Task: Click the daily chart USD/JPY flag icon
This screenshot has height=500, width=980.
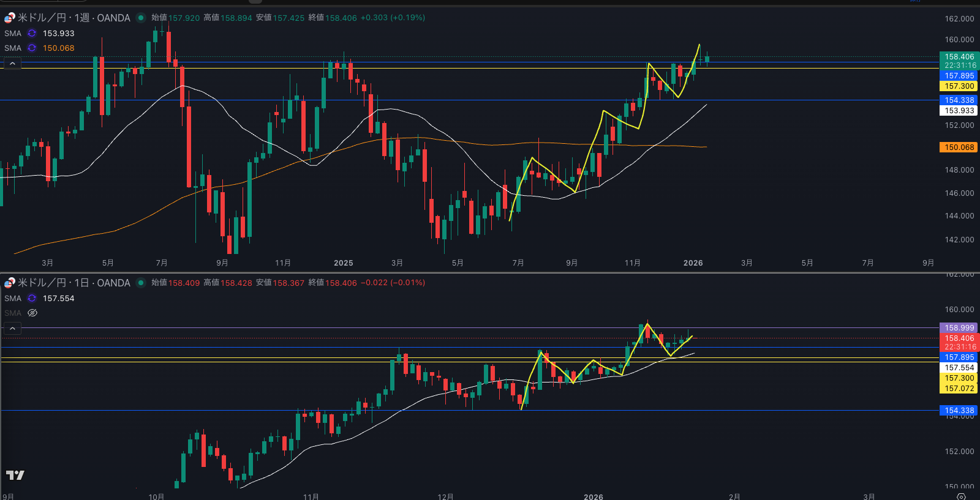Action: click(10, 283)
